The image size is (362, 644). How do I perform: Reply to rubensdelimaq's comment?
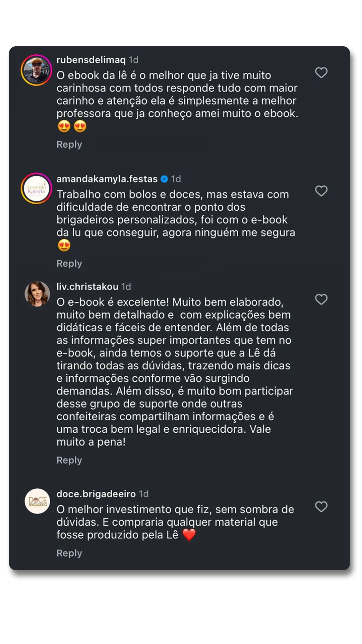pos(69,145)
